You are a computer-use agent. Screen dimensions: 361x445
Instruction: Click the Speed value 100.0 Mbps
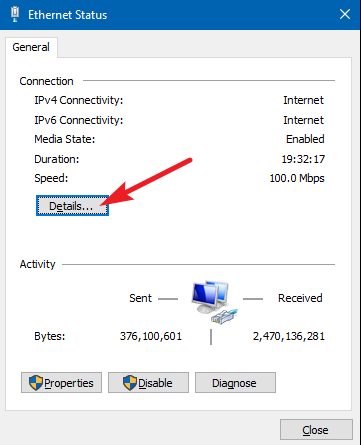297,178
